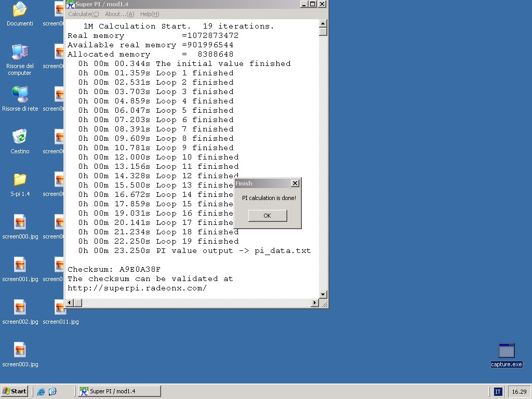Click 'Available real memory =901996544' line
The image size is (532, 399).
coord(150,45)
